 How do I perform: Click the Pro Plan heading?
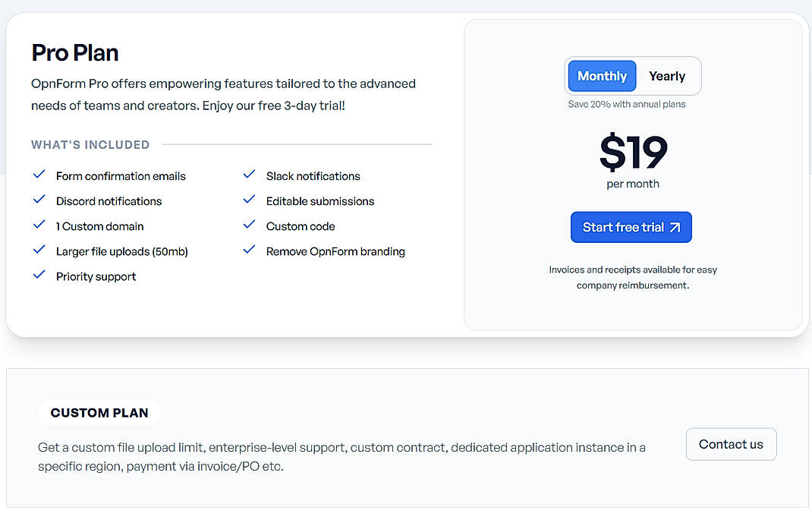point(74,52)
